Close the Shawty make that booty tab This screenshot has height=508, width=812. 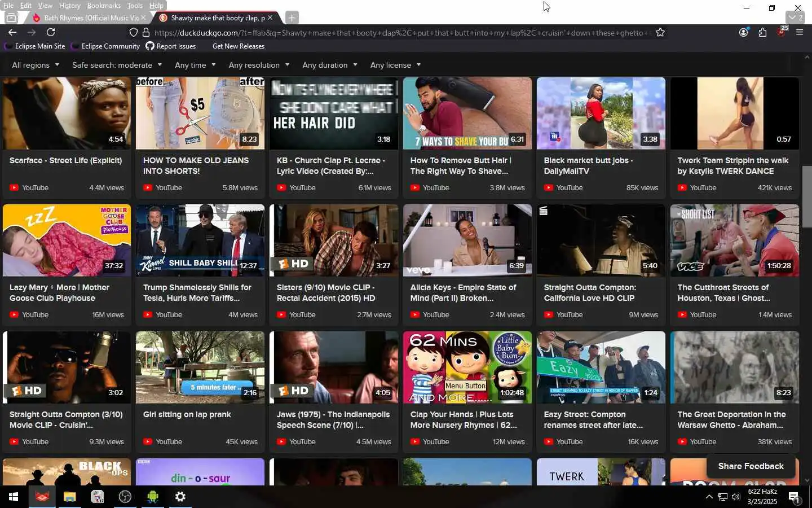pos(270,17)
